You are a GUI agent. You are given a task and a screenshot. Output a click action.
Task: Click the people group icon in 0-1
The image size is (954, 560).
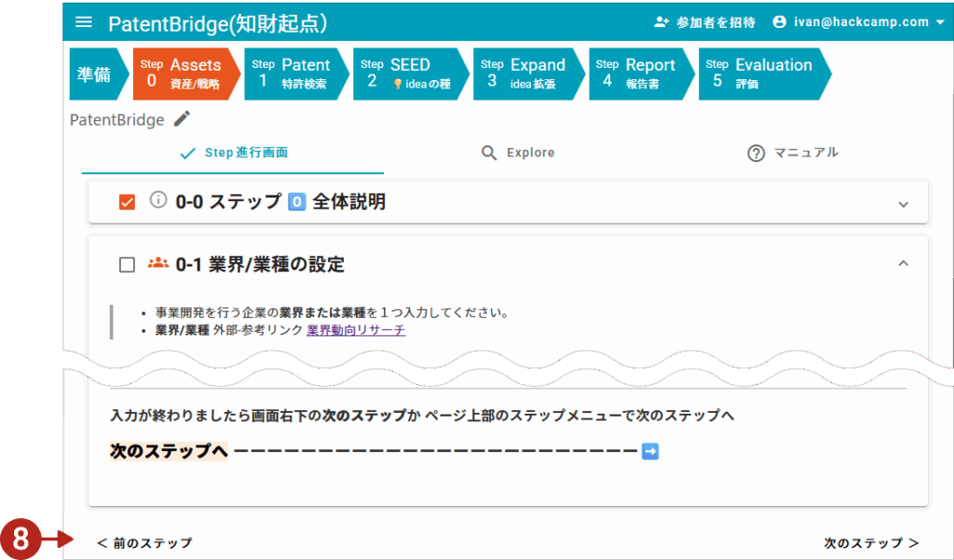click(x=158, y=264)
